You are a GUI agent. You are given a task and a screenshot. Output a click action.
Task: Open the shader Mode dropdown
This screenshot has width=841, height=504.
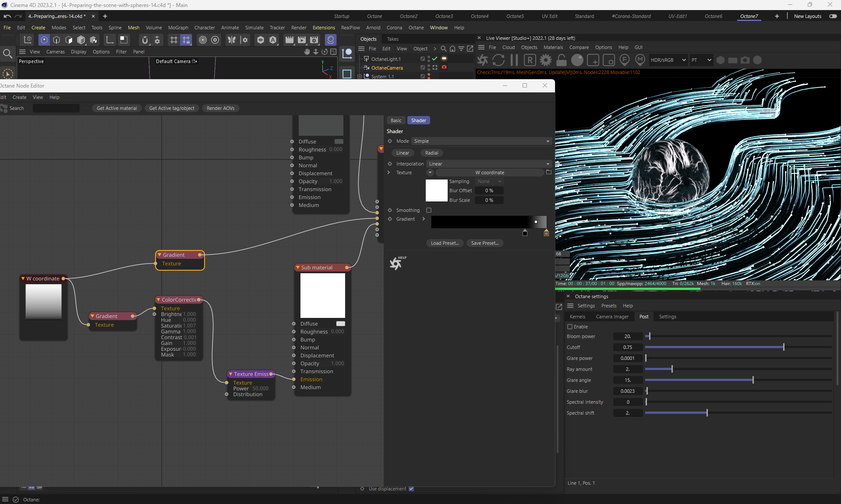tap(481, 141)
